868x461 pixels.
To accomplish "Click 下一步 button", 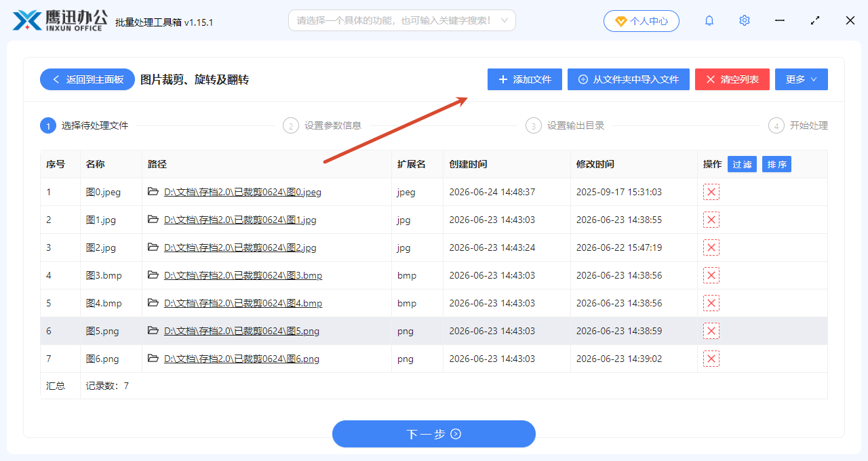I will coord(434,434).
